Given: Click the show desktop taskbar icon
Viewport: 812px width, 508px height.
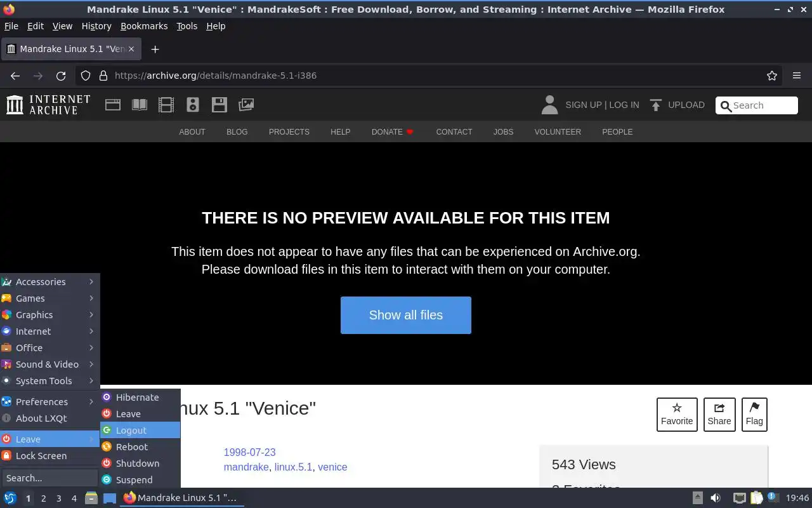Looking at the screenshot, I should 110,498.
